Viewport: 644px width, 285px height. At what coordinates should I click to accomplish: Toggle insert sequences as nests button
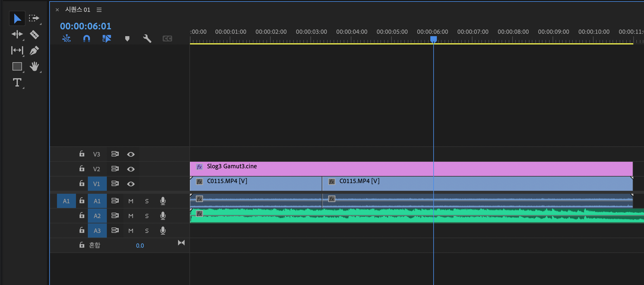(66, 39)
